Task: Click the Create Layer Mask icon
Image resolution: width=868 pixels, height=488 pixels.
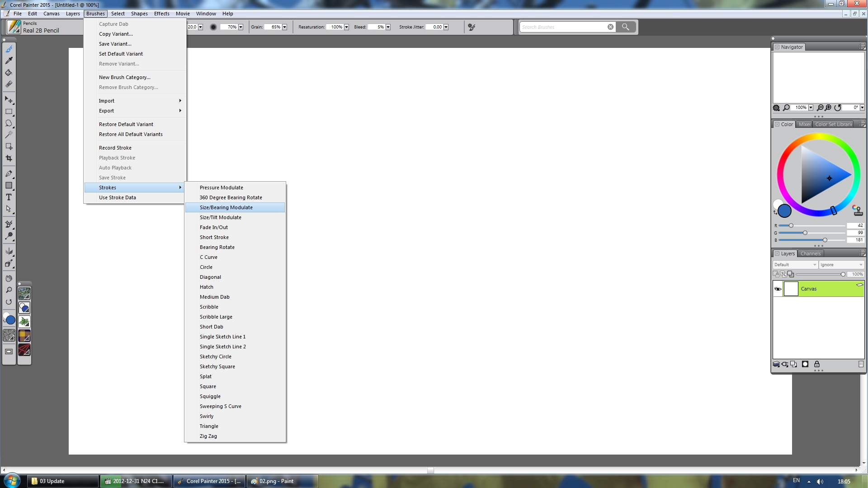Action: [805, 364]
